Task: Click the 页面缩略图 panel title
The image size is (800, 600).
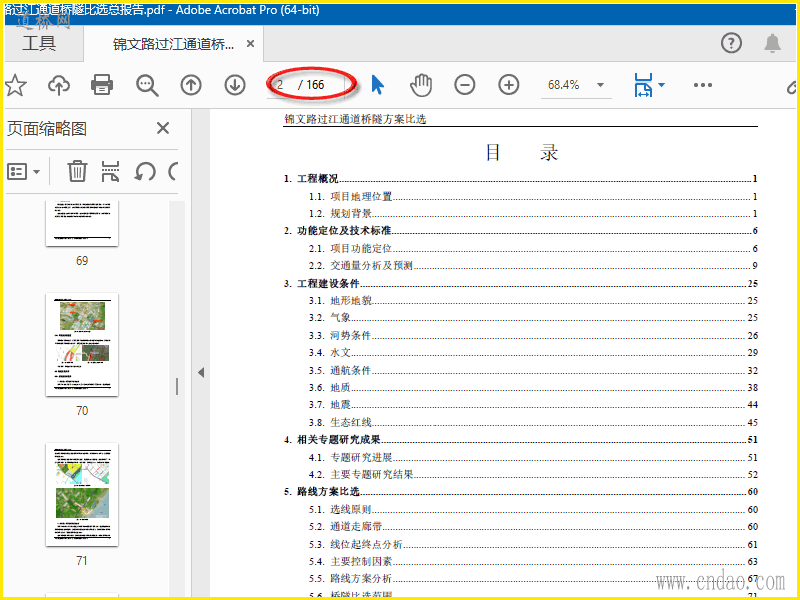Action: coord(47,129)
